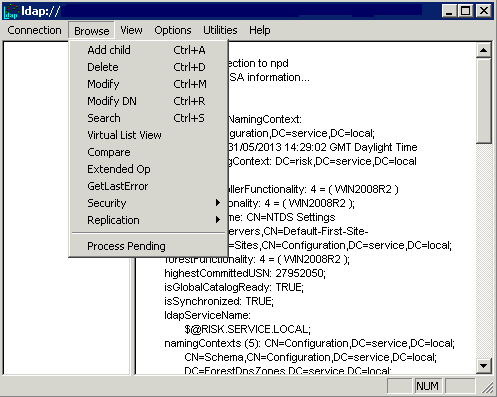Close the ldap window
The image size is (497, 397).
coord(484,11)
